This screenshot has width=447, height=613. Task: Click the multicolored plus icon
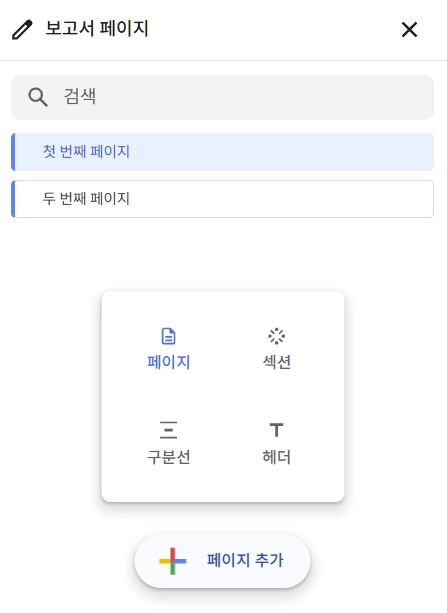[x=172, y=561]
